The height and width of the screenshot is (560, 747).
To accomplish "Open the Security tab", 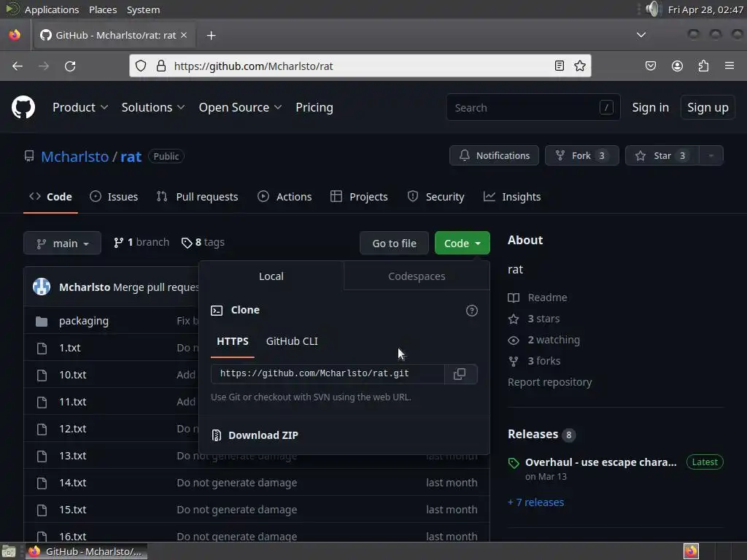I will 436,197.
